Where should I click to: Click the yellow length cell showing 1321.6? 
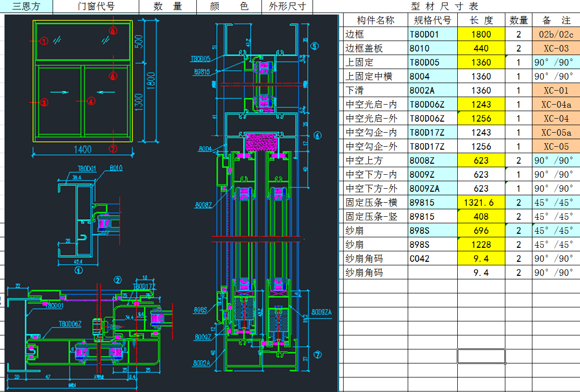[481, 203]
